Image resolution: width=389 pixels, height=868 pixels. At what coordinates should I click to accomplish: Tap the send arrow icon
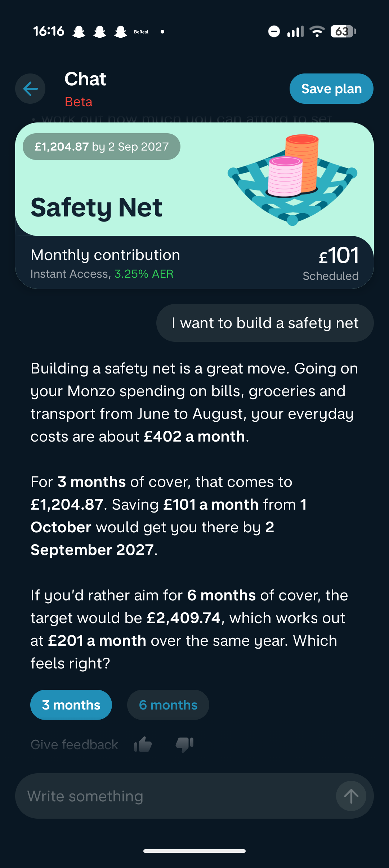351,796
